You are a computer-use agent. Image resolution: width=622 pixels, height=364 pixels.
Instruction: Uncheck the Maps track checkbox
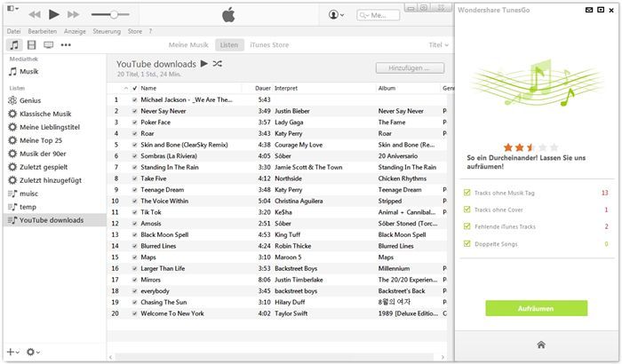click(x=134, y=257)
